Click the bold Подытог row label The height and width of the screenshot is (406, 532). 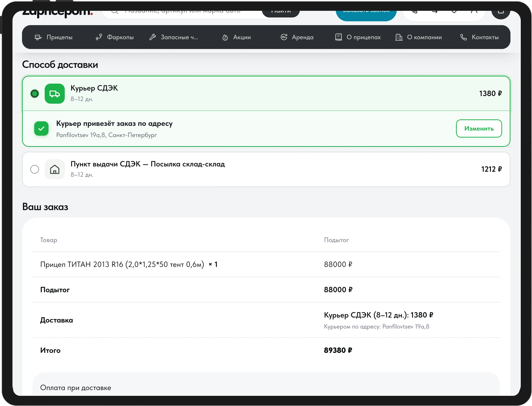coord(55,290)
